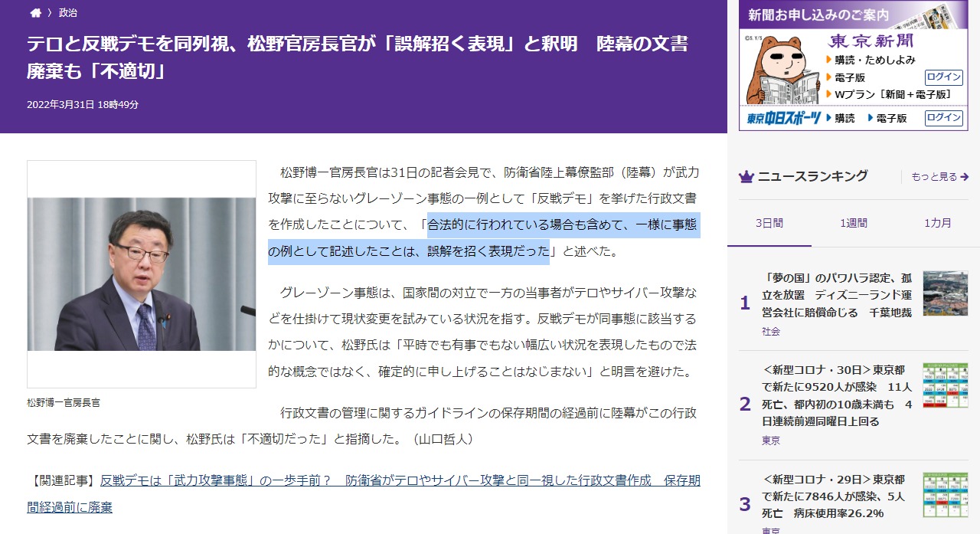Open the 社会 category tag
Screen dimensions: 980x534
(771, 332)
